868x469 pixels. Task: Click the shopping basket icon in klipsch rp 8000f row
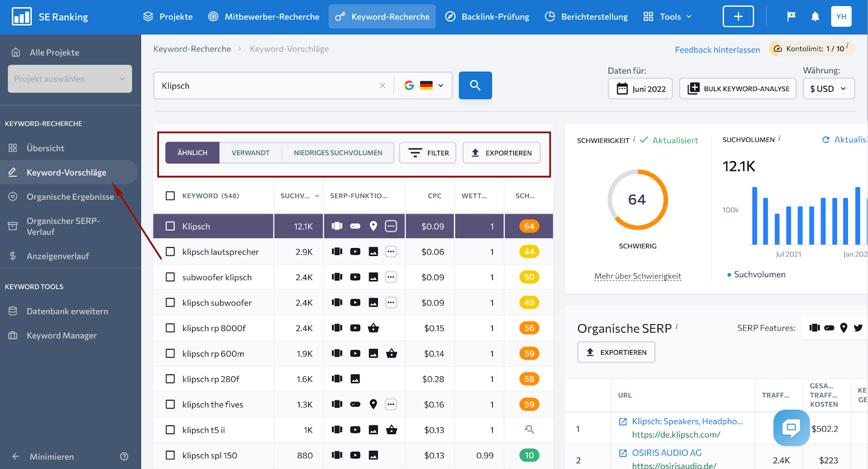coord(373,328)
